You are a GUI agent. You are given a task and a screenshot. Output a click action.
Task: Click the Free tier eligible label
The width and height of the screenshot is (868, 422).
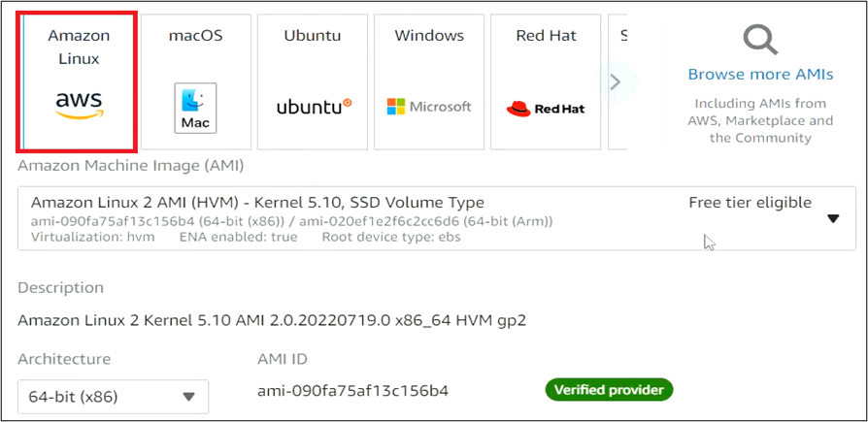coord(750,203)
